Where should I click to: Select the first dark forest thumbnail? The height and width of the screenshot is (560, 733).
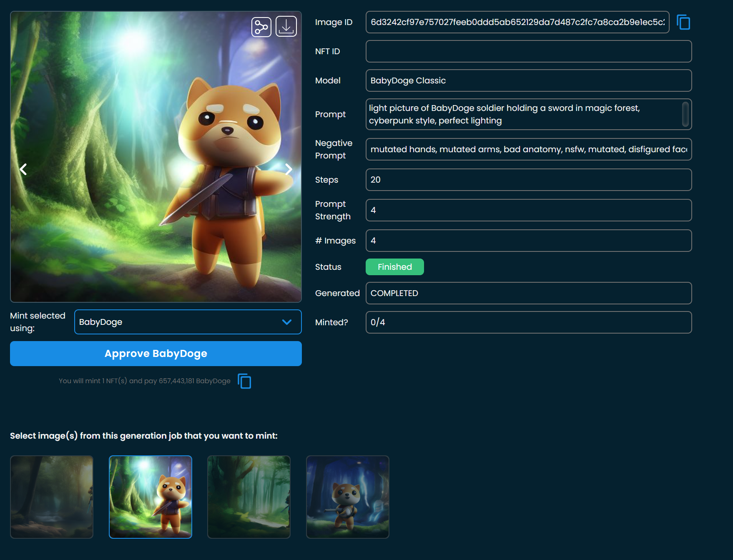click(52, 497)
